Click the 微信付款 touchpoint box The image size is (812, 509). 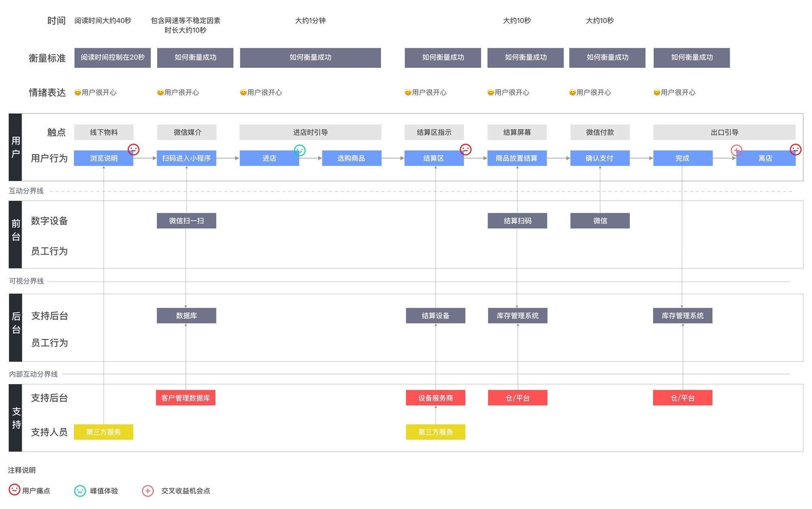coord(600,132)
